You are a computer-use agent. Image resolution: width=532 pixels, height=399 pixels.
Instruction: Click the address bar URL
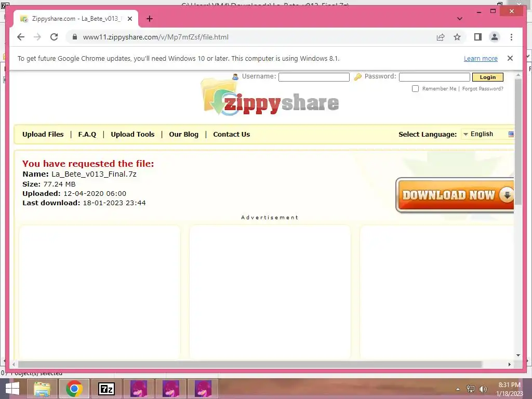156,37
